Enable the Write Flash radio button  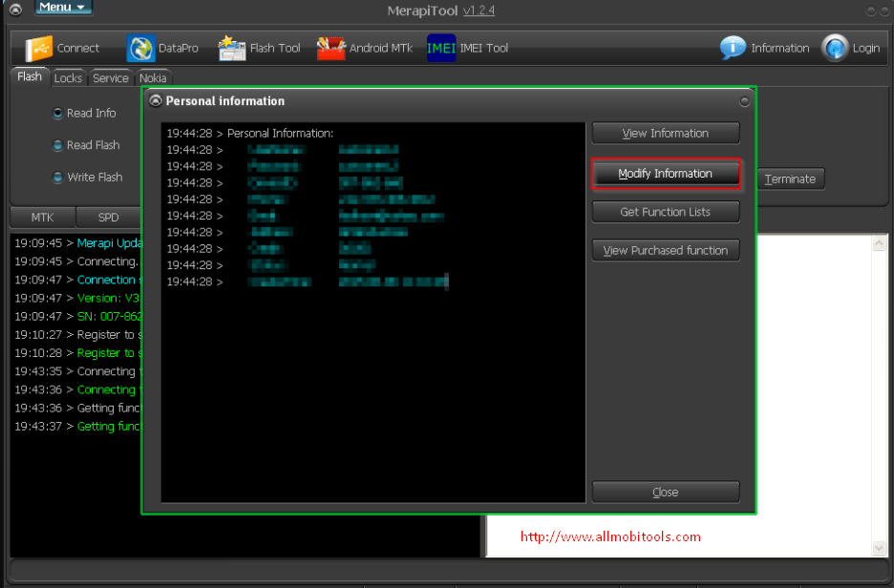click(57, 178)
